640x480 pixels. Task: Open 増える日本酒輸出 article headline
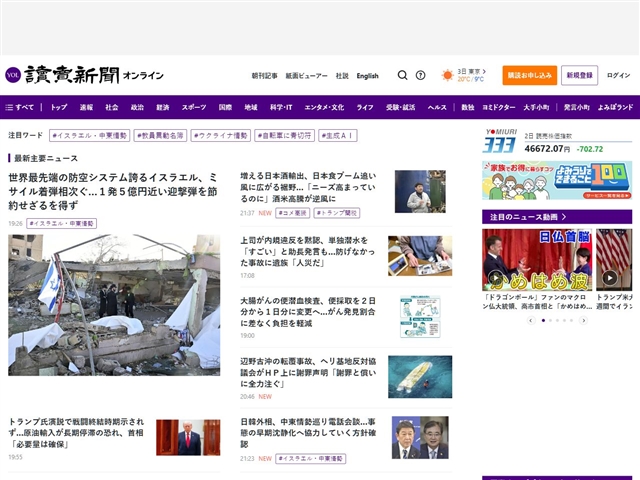pos(308,187)
